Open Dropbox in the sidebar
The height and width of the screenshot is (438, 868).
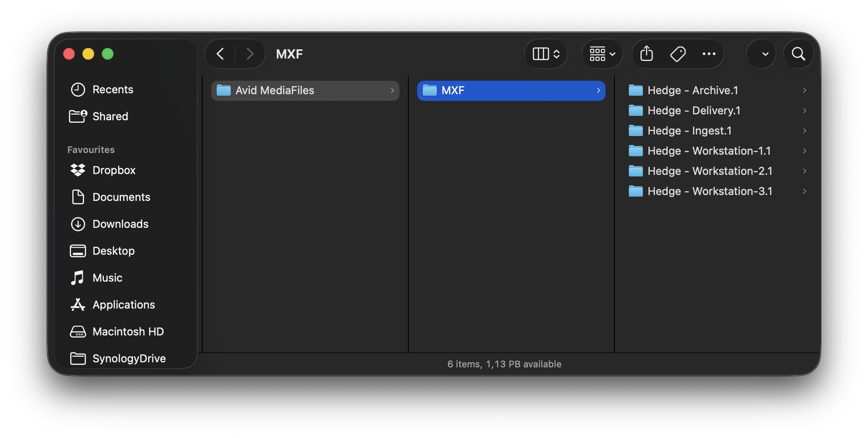[x=114, y=170]
